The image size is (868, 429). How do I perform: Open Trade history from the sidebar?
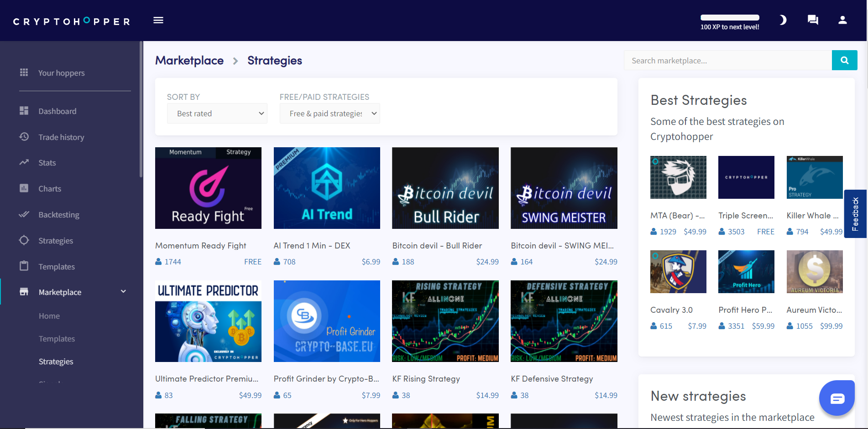(61, 137)
